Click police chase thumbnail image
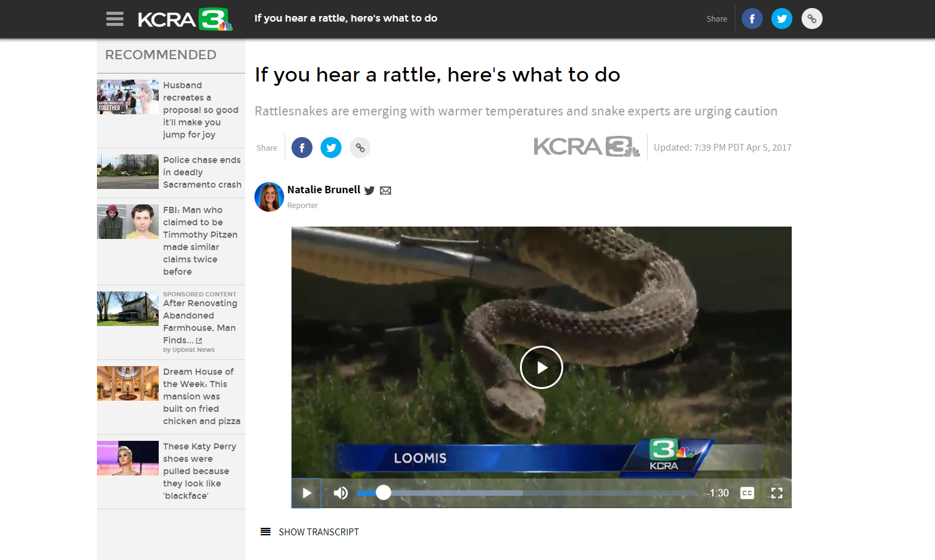 (128, 172)
